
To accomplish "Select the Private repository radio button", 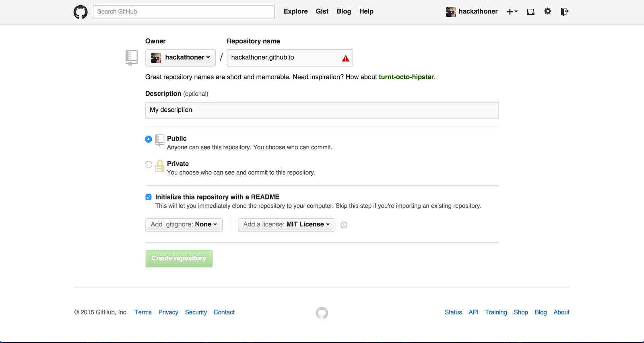I will coord(149,164).
